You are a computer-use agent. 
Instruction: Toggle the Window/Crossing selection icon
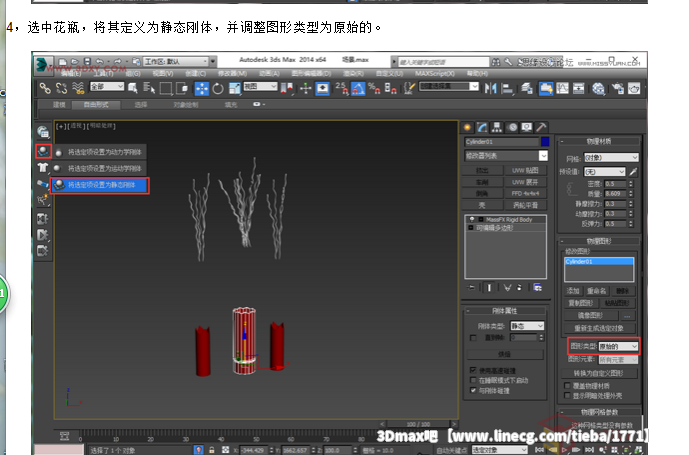coord(182,88)
